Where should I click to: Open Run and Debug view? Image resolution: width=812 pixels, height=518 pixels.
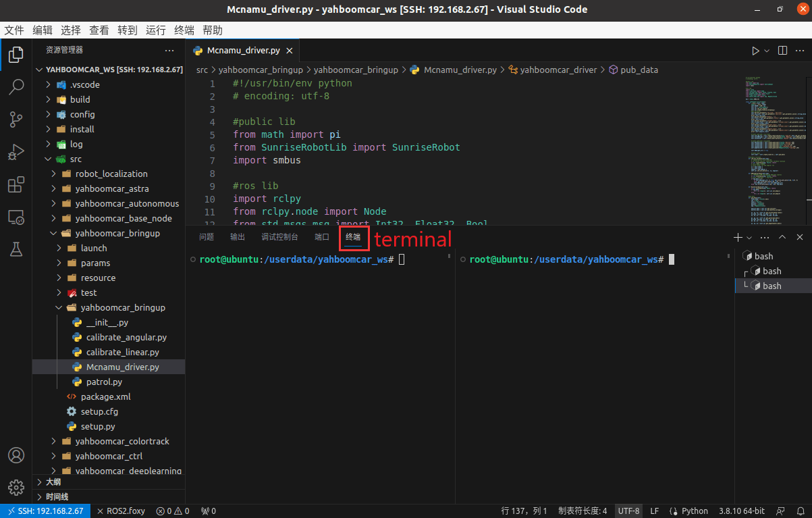(x=16, y=152)
